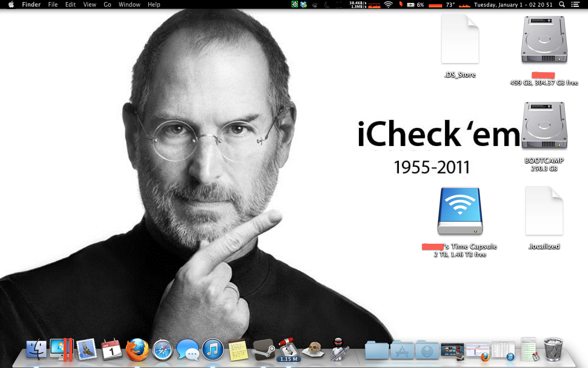Open Safari compass icon in Dock
588x368 pixels.
(x=163, y=350)
